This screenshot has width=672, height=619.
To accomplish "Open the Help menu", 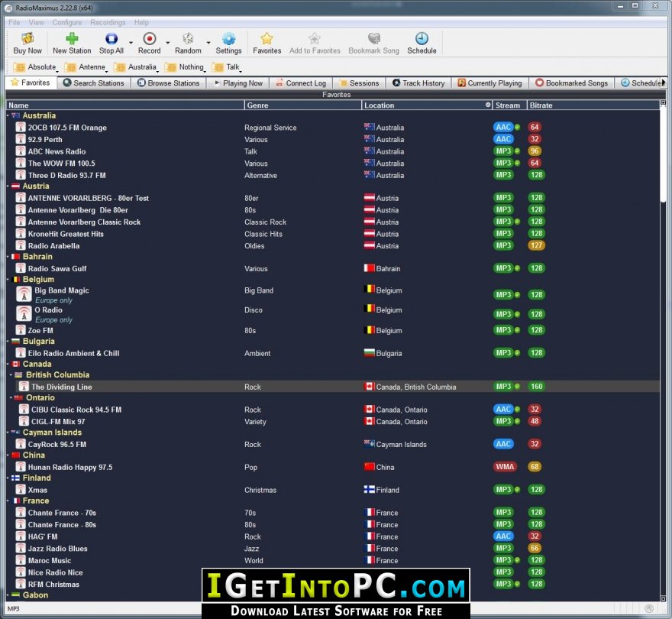I will click(x=141, y=22).
